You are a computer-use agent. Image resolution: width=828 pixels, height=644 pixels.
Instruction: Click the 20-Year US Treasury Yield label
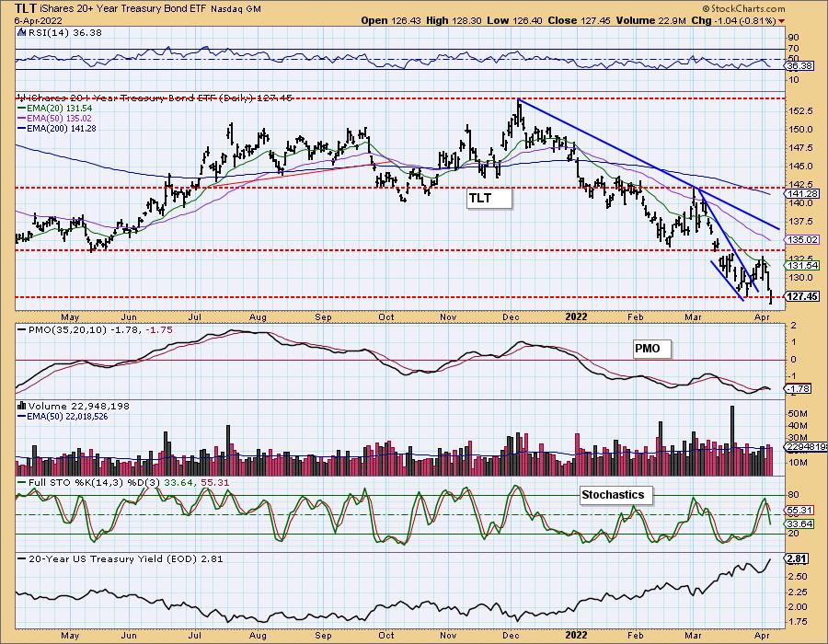click(126, 559)
